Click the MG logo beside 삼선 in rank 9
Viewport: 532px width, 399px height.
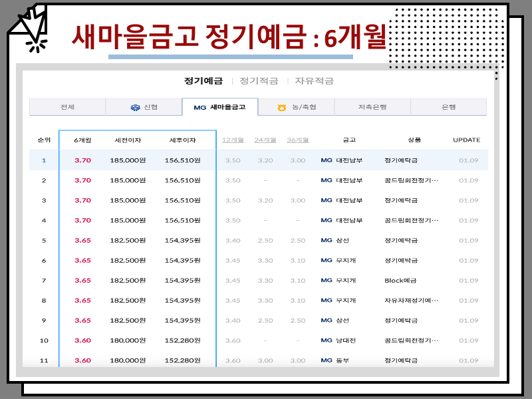point(327,321)
